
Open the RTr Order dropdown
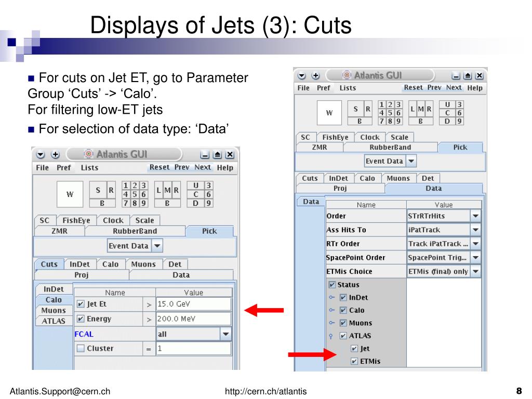coord(476,244)
